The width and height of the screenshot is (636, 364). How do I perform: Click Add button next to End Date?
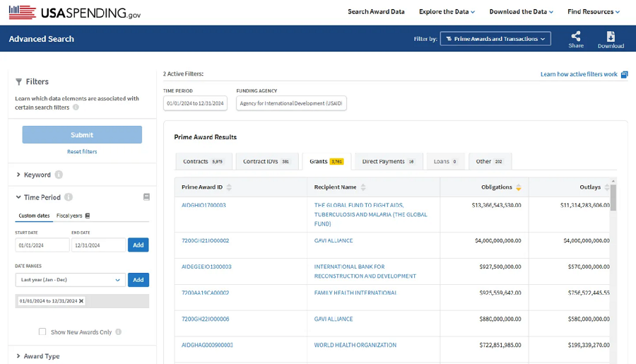click(139, 245)
